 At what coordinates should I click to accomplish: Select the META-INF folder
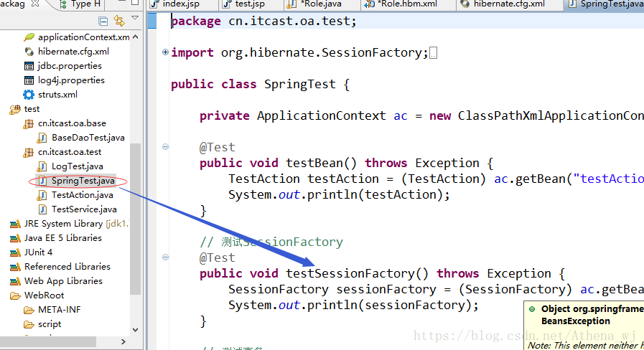(x=52, y=310)
